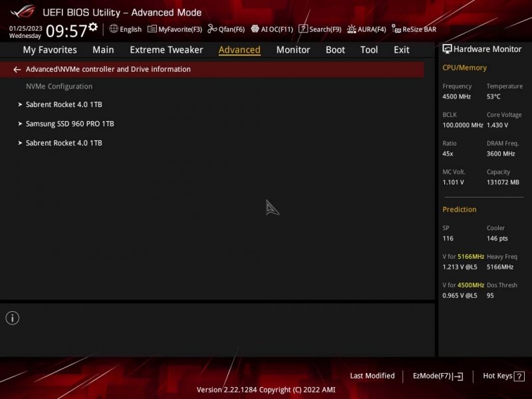Screen dimensions: 532x399
Task: Click the EzMode exit arrow icon
Action: (x=458, y=376)
